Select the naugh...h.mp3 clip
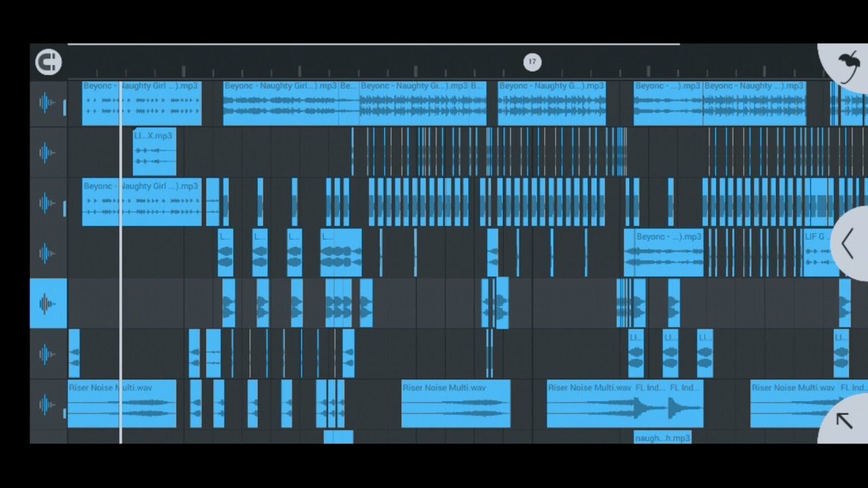Image resolution: width=868 pixels, height=488 pixels. pyautogui.click(x=663, y=437)
